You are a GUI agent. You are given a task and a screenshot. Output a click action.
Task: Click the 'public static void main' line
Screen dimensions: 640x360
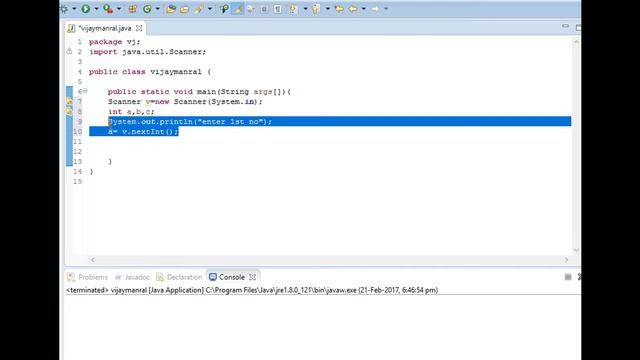pyautogui.click(x=199, y=92)
